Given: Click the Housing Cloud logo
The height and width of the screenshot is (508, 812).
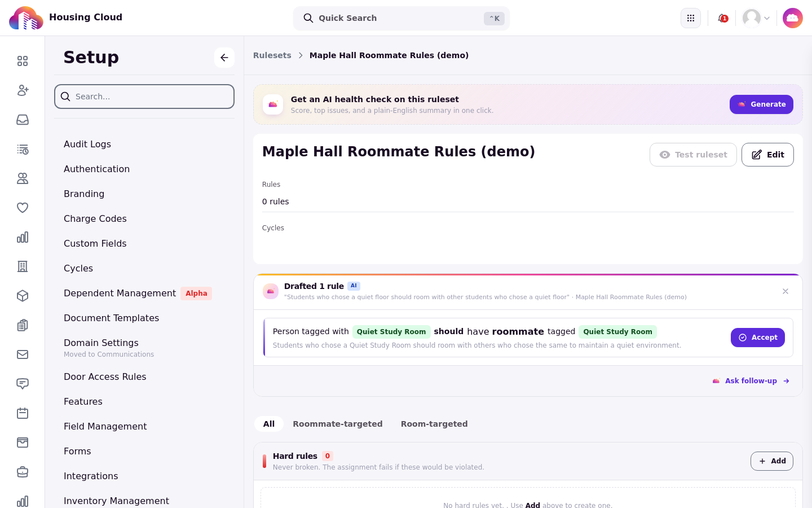Looking at the screenshot, I should (26, 18).
